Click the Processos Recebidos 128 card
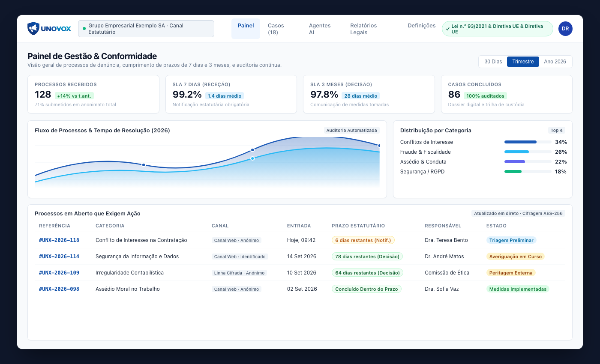The height and width of the screenshot is (364, 600). tap(93, 94)
